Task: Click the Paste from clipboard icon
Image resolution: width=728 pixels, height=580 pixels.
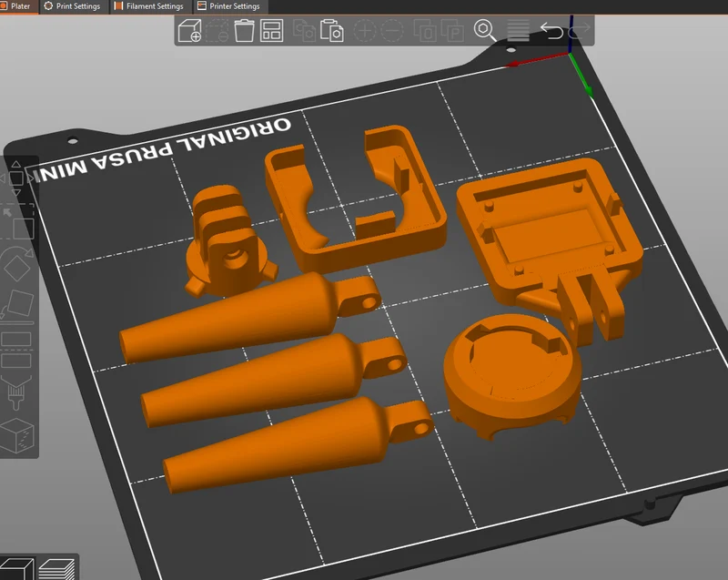Action: pyautogui.click(x=332, y=31)
